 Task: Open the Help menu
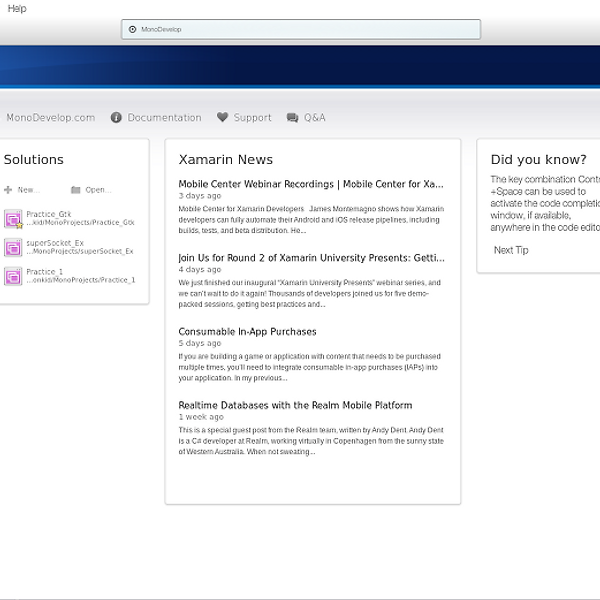pos(17,8)
